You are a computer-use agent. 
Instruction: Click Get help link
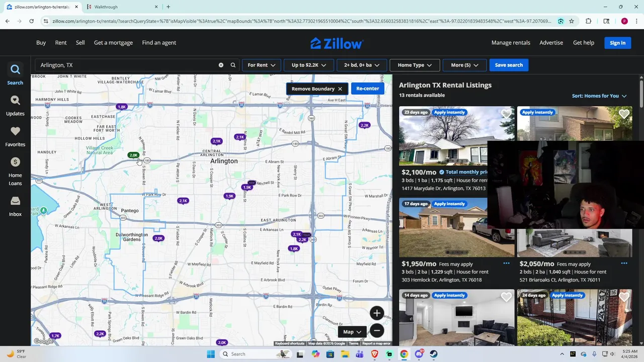(x=584, y=43)
